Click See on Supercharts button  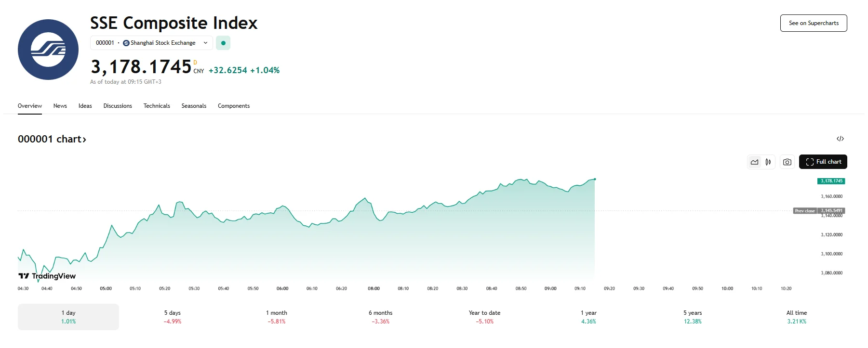click(813, 23)
